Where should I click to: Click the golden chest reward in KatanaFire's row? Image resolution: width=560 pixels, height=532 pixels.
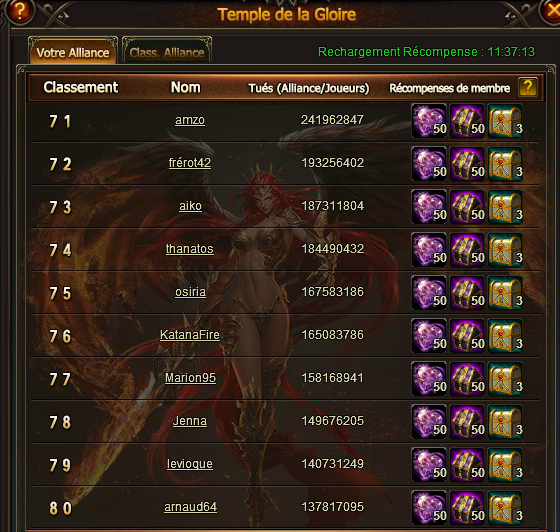pos(505,336)
